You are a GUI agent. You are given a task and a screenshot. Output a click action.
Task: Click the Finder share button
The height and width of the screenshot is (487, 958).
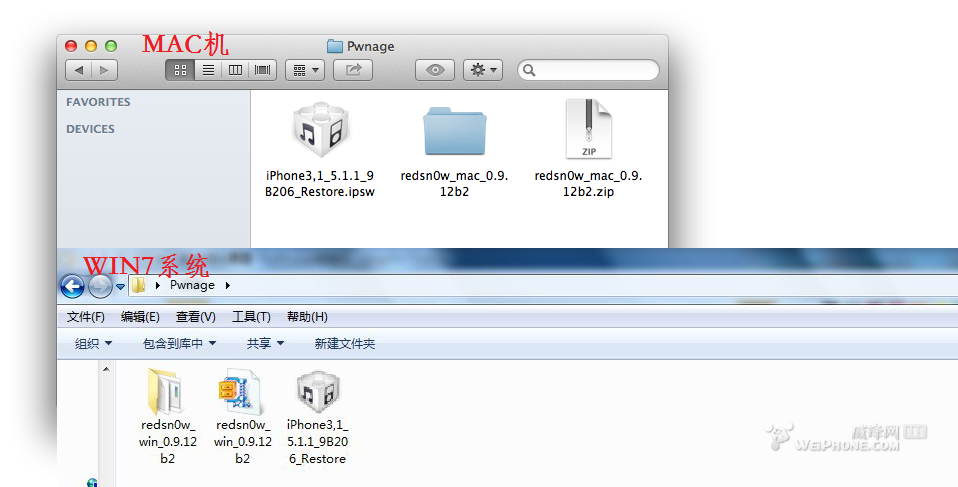point(352,70)
